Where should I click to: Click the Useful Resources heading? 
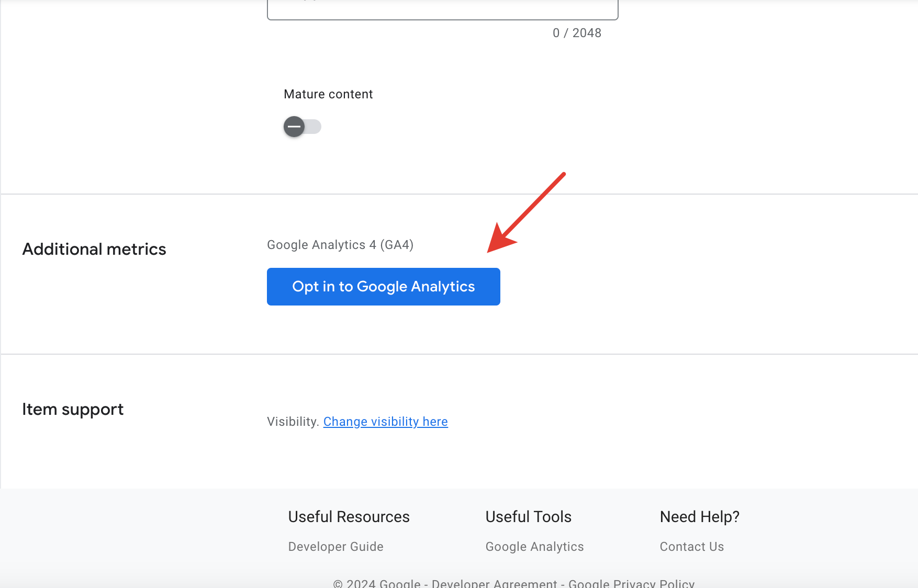(349, 517)
